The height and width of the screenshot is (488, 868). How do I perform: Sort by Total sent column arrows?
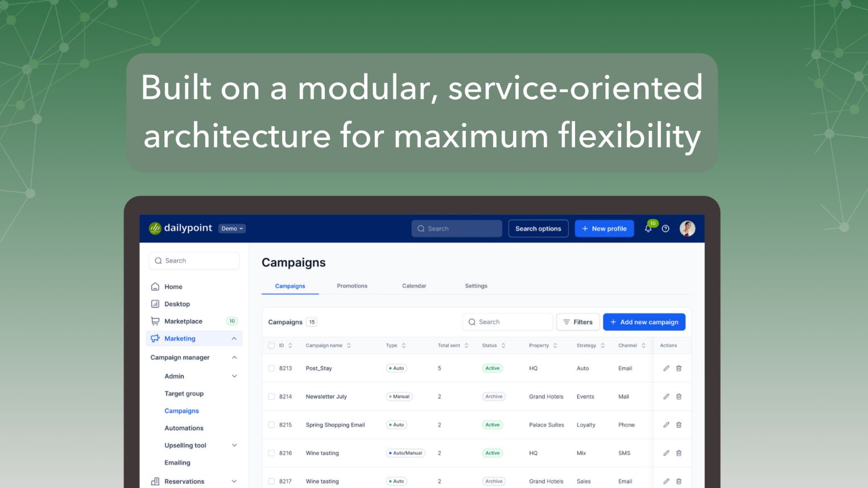(x=466, y=345)
